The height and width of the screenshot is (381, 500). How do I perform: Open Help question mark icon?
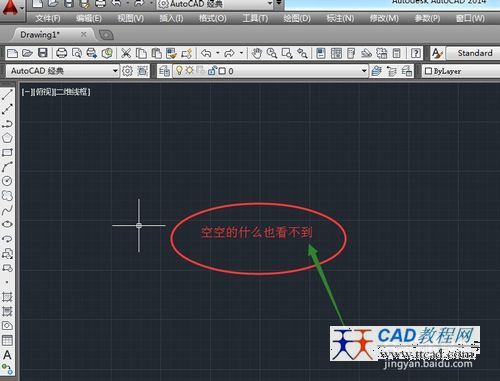pyautogui.click(x=416, y=53)
